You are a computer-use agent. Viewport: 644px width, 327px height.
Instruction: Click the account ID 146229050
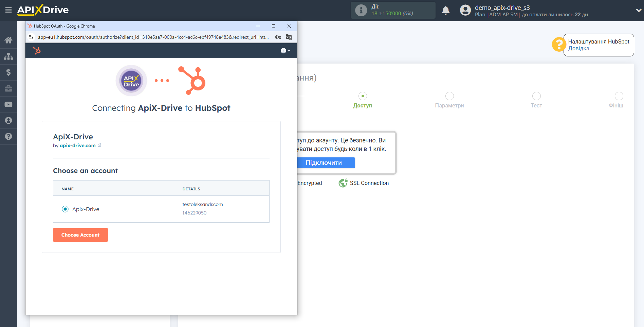(x=194, y=213)
